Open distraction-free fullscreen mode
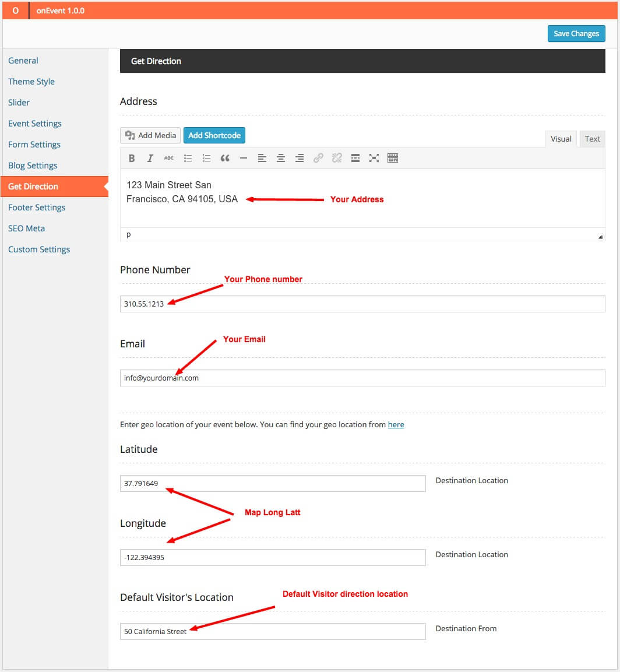The width and height of the screenshot is (620, 672). (x=374, y=158)
